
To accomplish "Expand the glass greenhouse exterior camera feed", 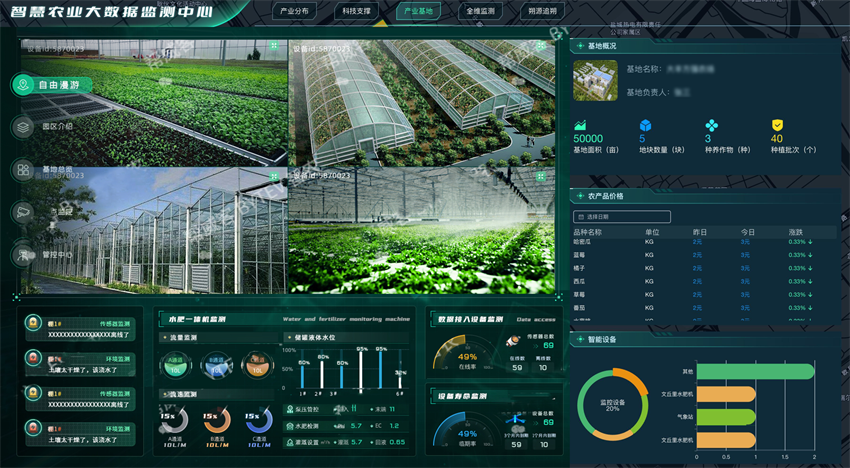I will point(274,176).
